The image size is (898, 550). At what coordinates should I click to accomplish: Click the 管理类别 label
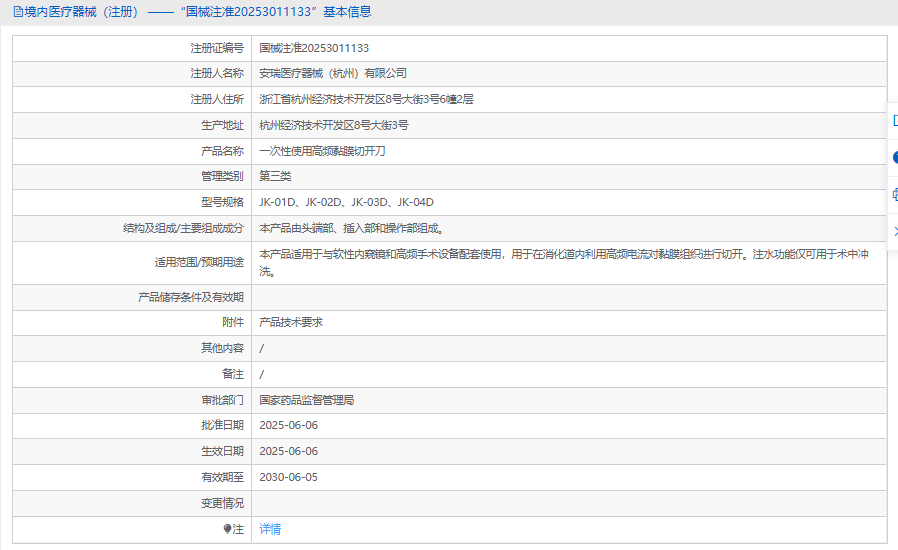[x=222, y=176]
